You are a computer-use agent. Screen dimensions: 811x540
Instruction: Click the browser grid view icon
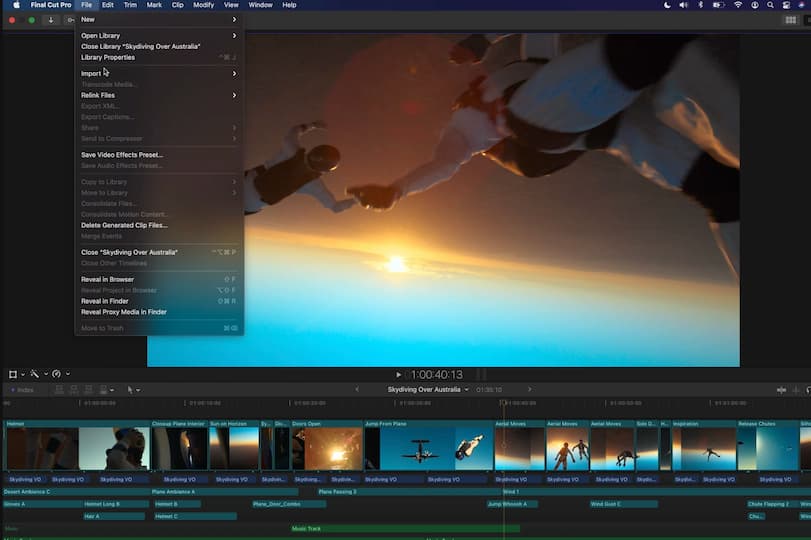point(791,20)
